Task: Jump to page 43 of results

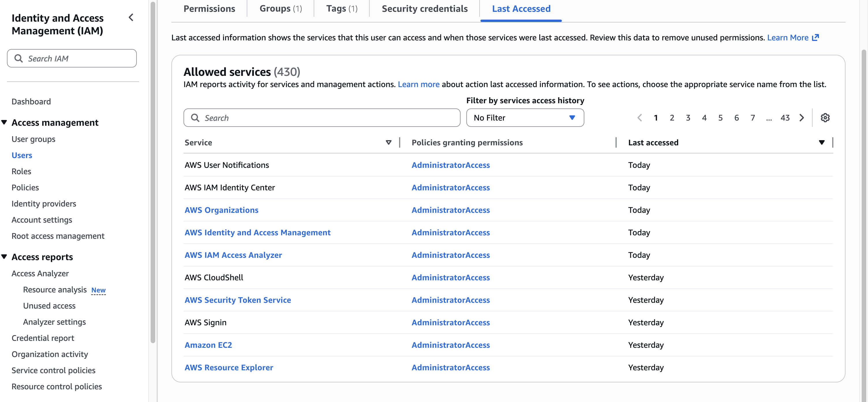Action: click(785, 117)
